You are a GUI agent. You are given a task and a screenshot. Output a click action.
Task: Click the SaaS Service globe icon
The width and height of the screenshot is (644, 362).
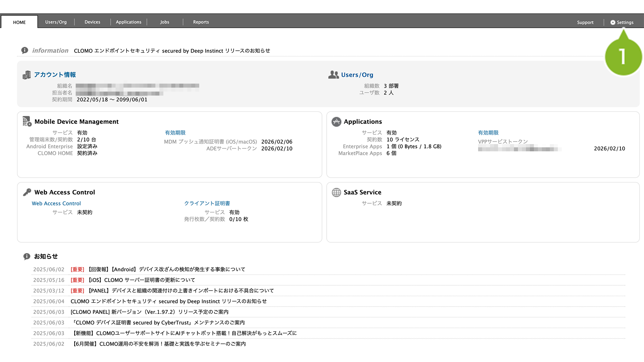coord(336,192)
